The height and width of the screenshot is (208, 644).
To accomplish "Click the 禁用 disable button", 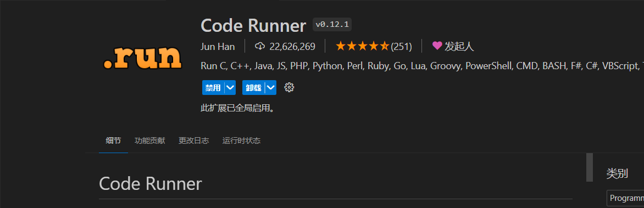I will [x=213, y=87].
